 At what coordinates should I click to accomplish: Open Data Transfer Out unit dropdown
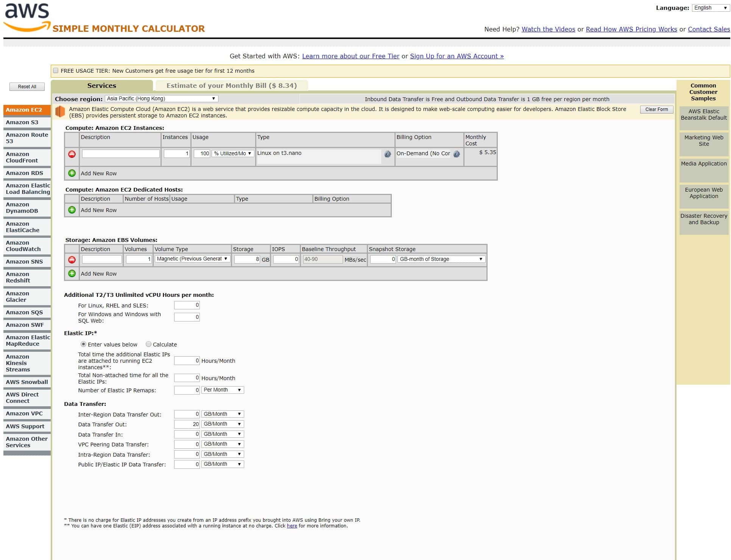point(223,424)
